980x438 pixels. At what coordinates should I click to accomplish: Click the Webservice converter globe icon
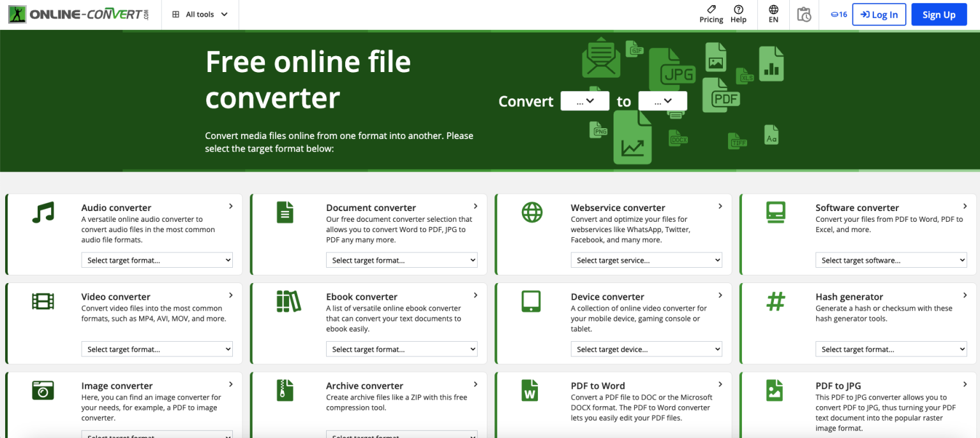click(x=532, y=212)
